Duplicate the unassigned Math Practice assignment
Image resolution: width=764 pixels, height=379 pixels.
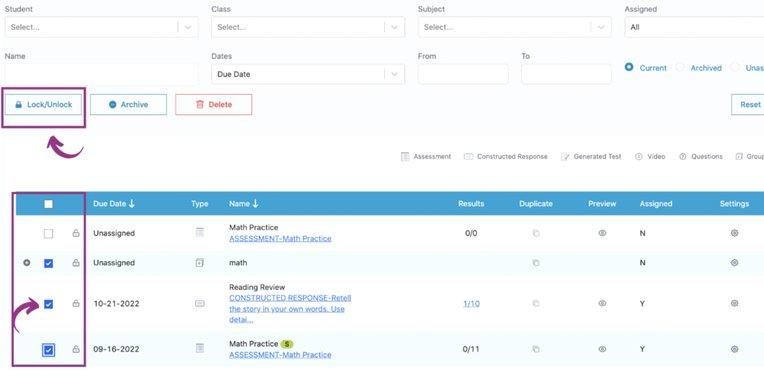(x=536, y=233)
